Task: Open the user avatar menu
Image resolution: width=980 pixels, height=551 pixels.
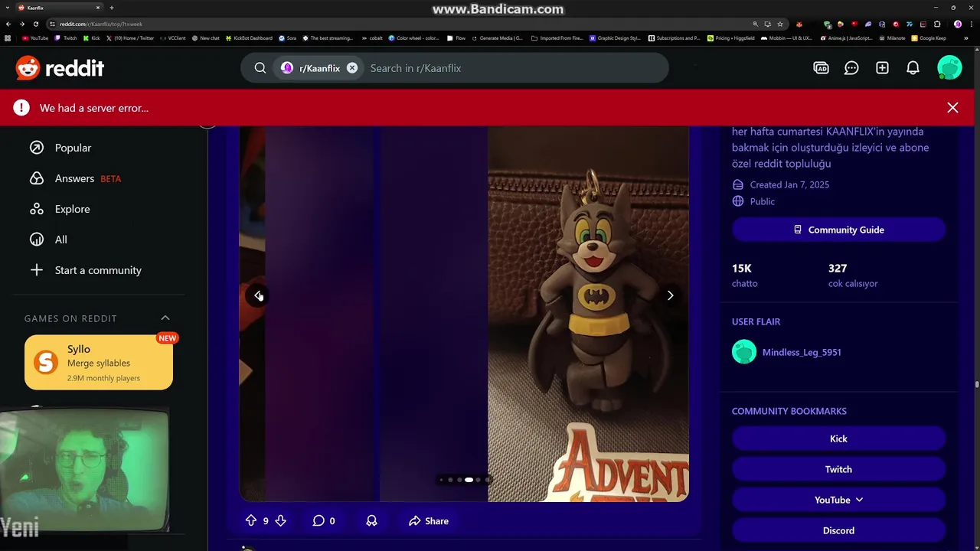Action: 949,68
